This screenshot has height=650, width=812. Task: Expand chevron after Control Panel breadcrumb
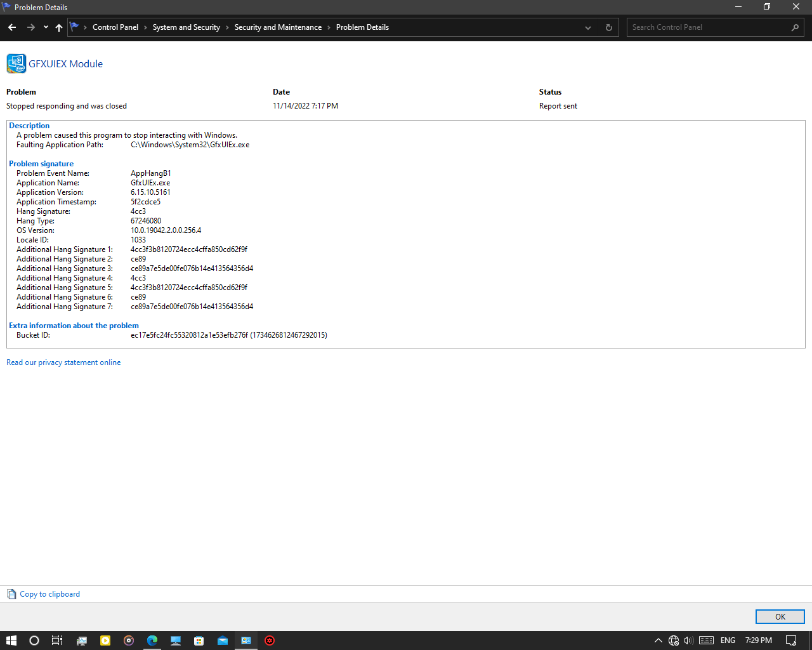click(x=145, y=27)
